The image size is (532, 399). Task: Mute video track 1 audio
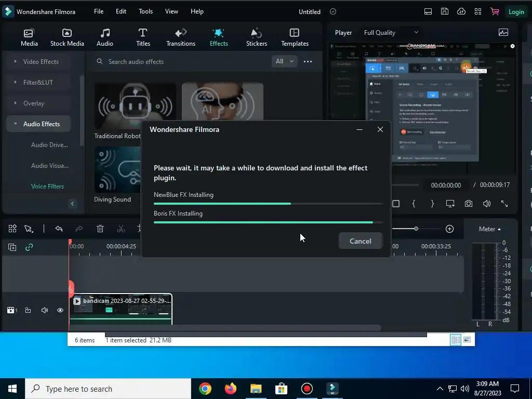point(45,310)
